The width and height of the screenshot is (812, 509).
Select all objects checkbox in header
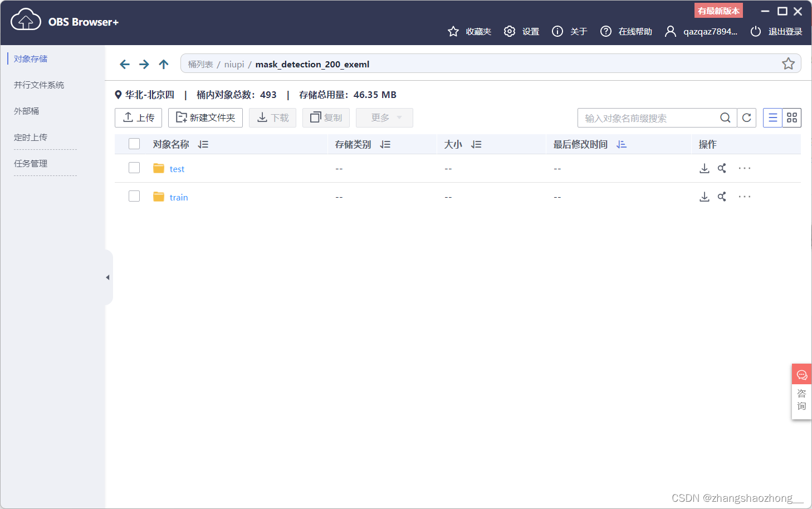coord(134,144)
